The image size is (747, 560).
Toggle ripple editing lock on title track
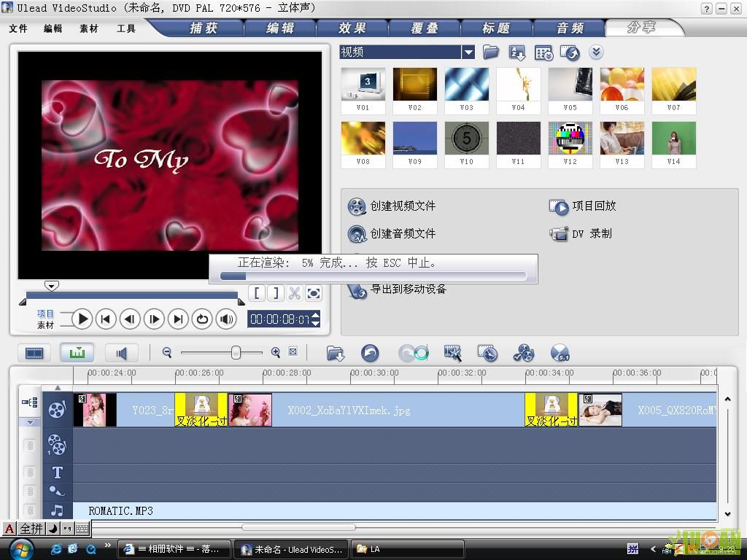pos(30,472)
